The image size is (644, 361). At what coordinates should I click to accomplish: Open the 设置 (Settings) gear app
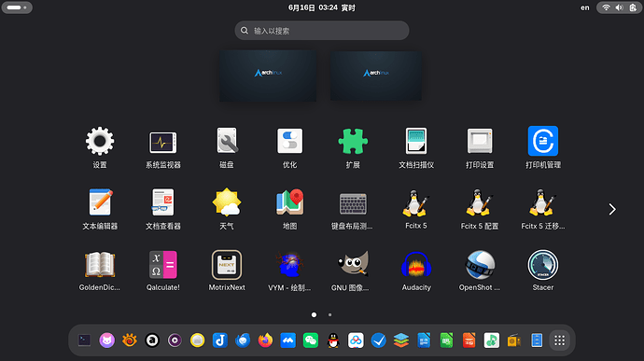(x=100, y=141)
